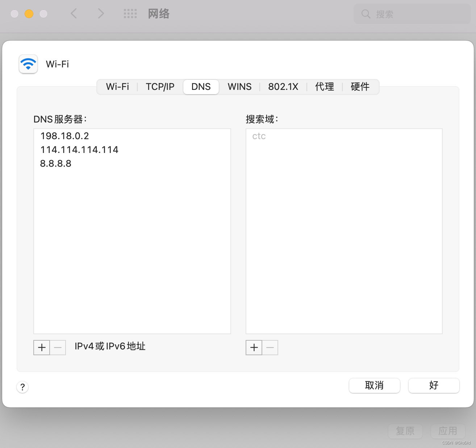Image resolution: width=476 pixels, height=448 pixels.
Task: Click the 取消 button
Action: click(375, 385)
